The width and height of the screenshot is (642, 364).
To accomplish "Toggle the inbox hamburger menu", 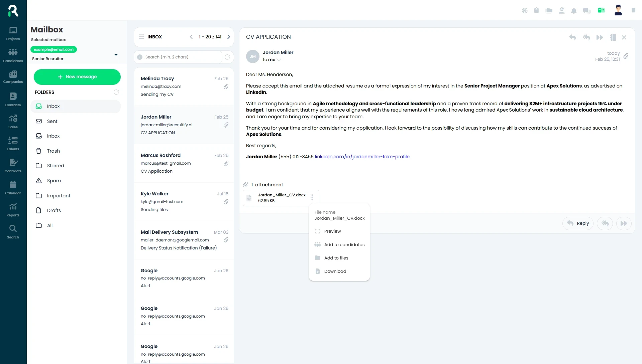I will coord(142,37).
